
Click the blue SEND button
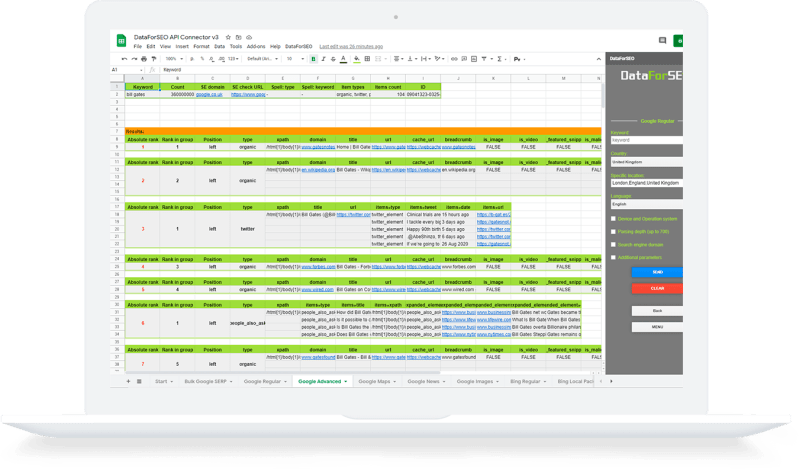pos(657,272)
